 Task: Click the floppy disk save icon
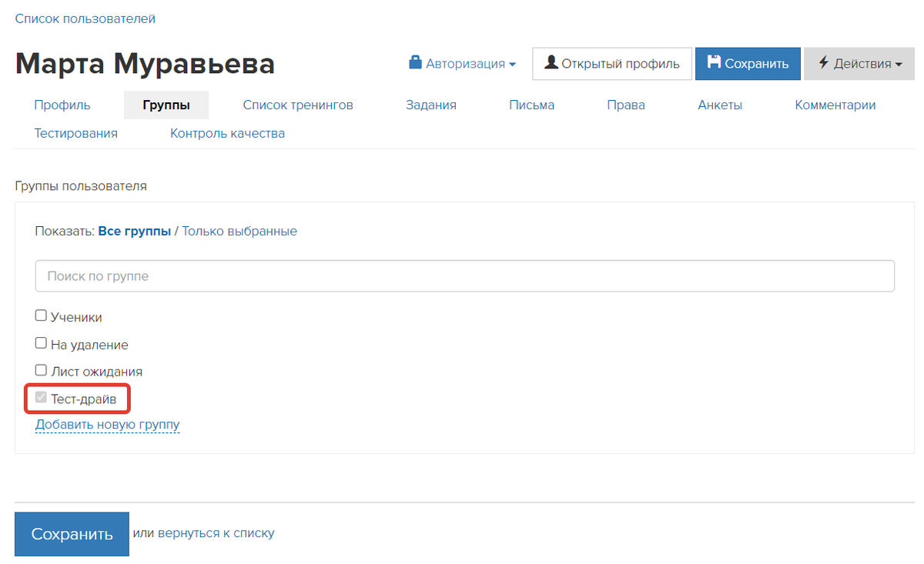click(x=714, y=63)
